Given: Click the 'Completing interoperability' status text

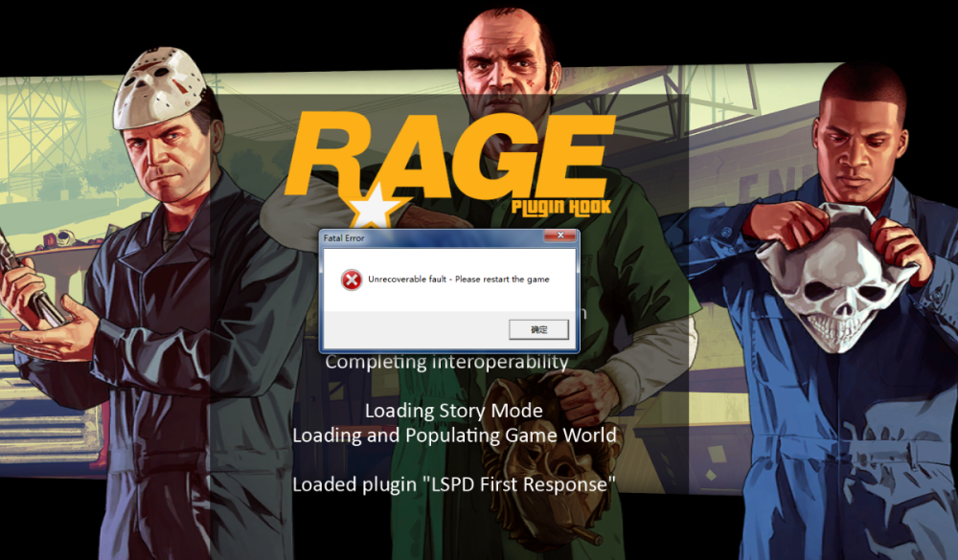Looking at the screenshot, I should pyautogui.click(x=446, y=362).
